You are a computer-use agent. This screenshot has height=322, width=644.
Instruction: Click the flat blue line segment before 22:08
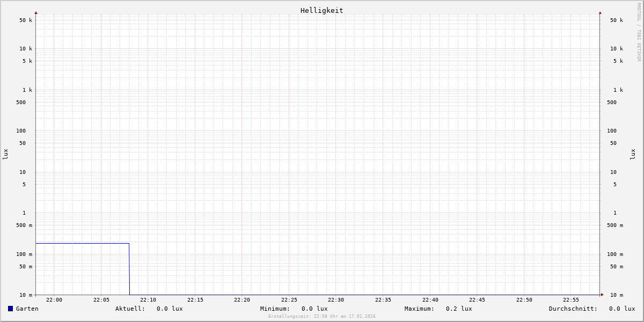pos(80,244)
